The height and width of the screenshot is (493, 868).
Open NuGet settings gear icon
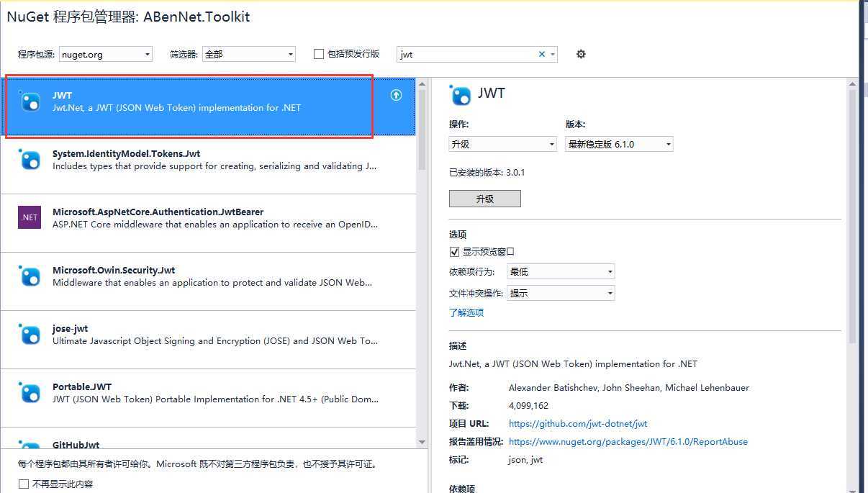click(x=581, y=54)
